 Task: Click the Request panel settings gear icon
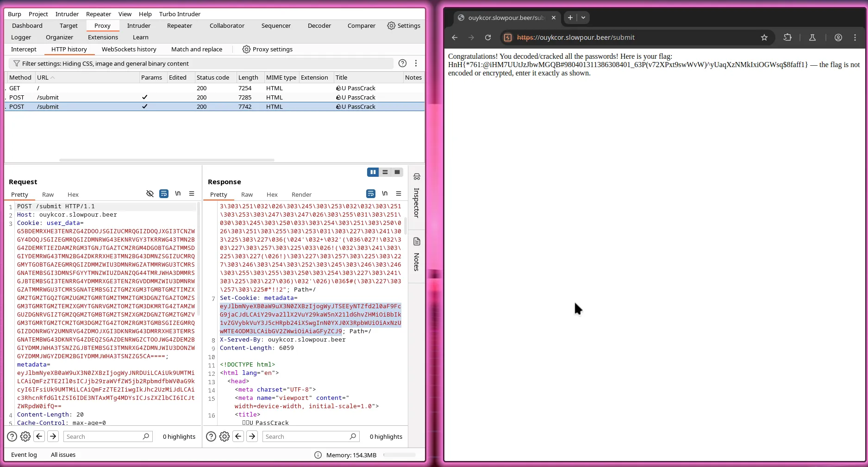(x=25, y=436)
